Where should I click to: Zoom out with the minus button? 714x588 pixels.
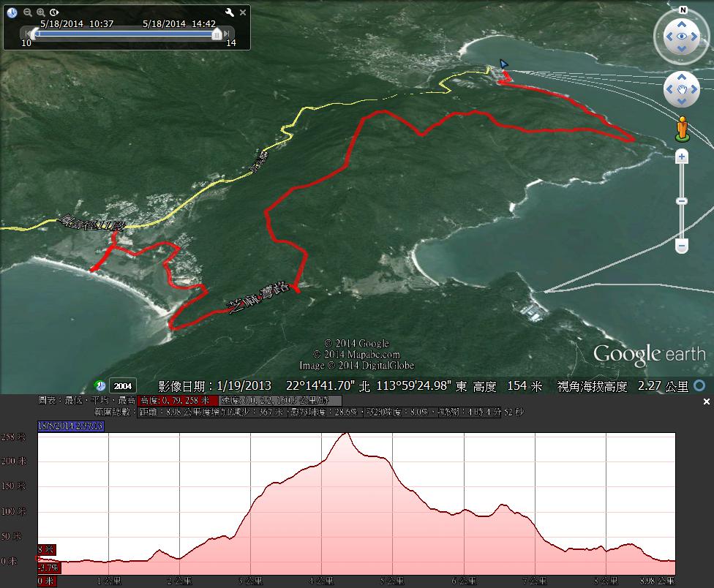[682, 246]
